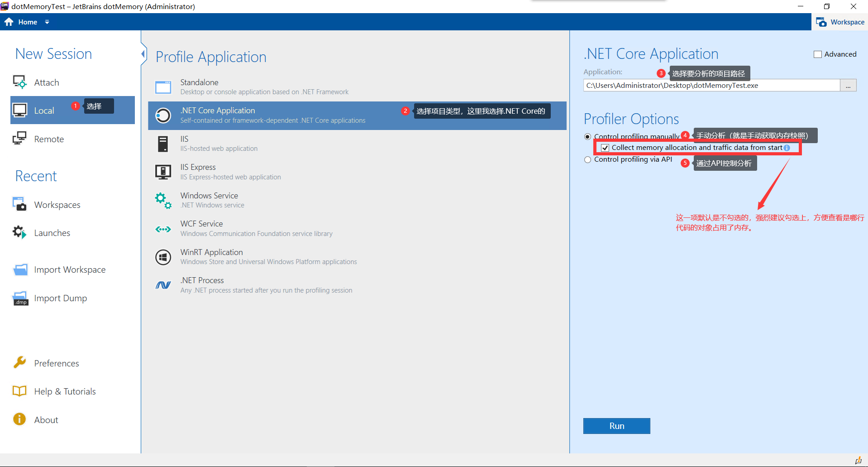
Task: Choose Windows Service type
Action: (357, 200)
